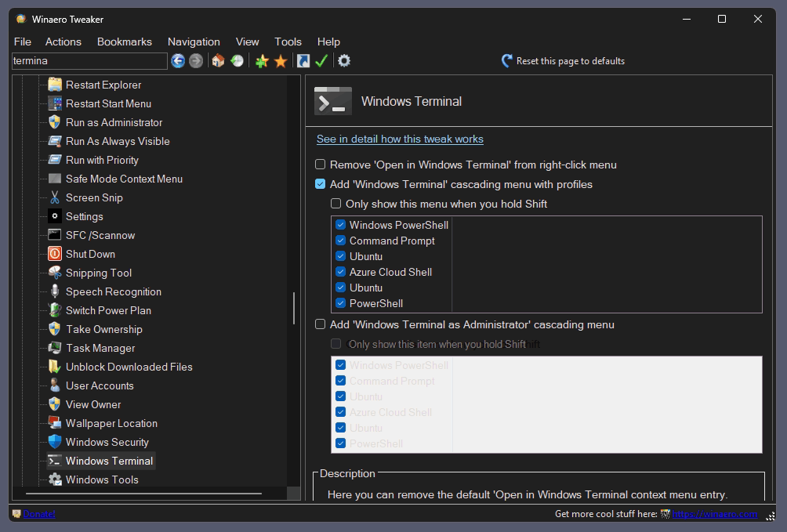This screenshot has height=532, width=787.
Task: Open 'See in detail how this tweak works' link
Action: 400,139
